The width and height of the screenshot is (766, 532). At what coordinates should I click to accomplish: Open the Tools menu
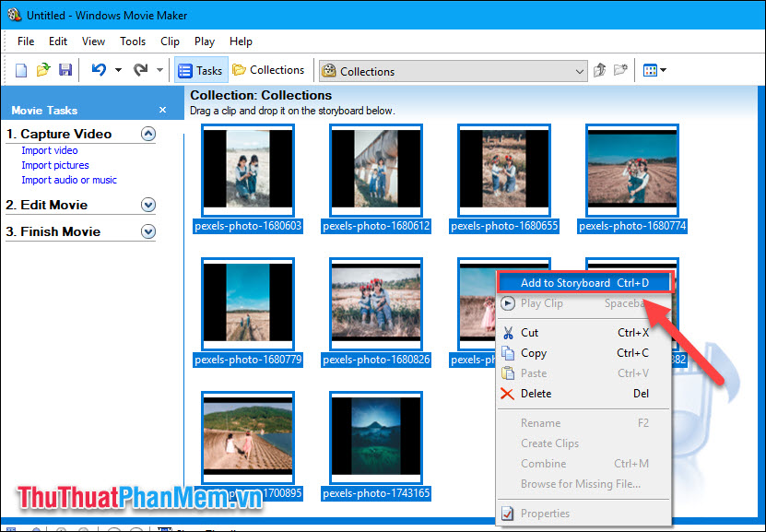133,41
